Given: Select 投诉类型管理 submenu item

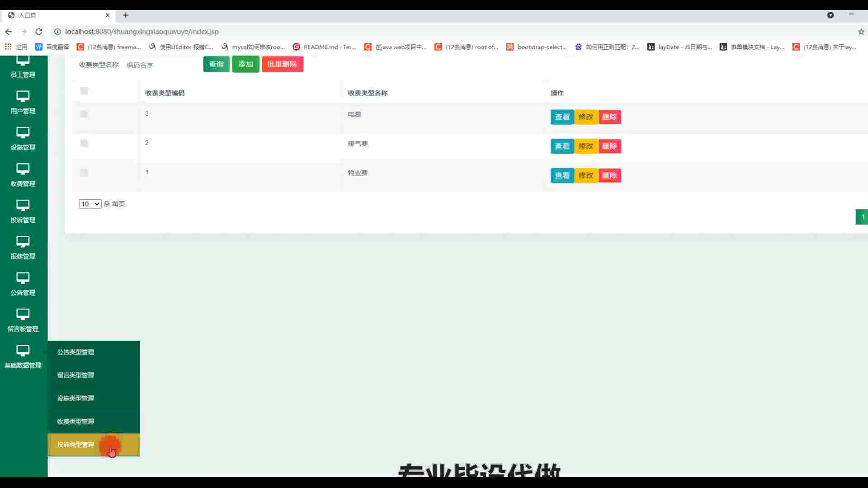Looking at the screenshot, I should [75, 445].
